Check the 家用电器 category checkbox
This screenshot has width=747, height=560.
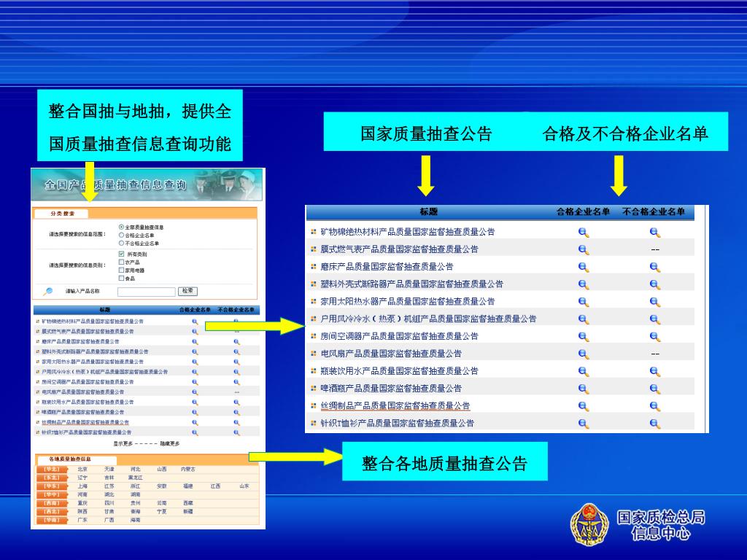click(x=121, y=270)
